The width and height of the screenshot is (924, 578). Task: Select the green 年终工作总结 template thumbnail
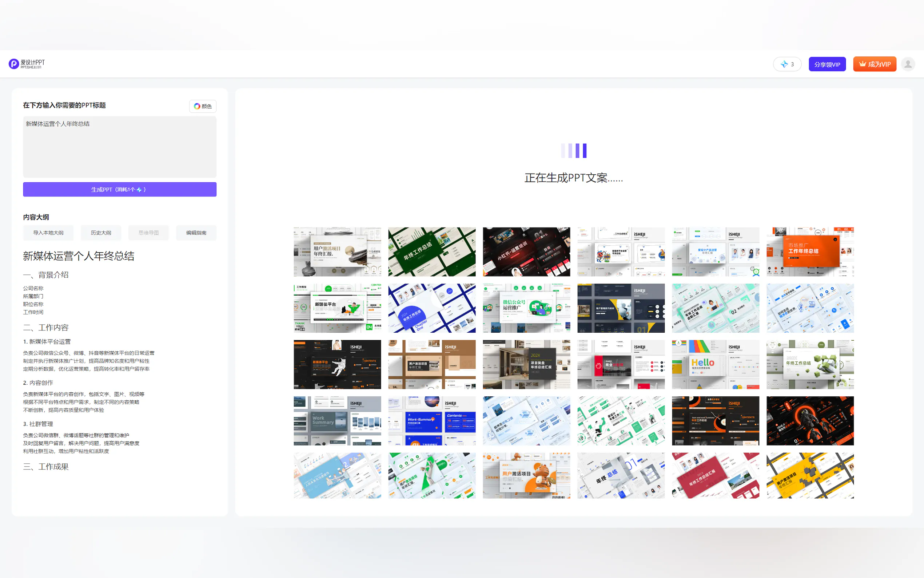pos(432,252)
